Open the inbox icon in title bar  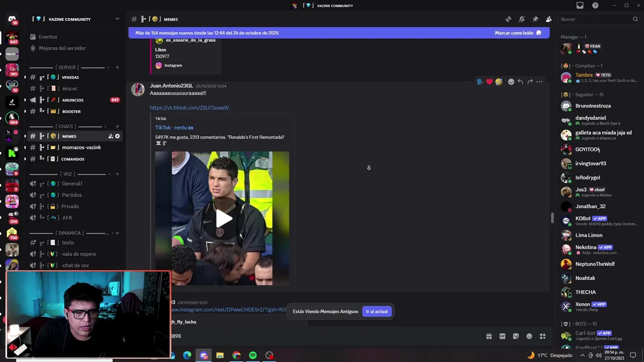pos(580,6)
